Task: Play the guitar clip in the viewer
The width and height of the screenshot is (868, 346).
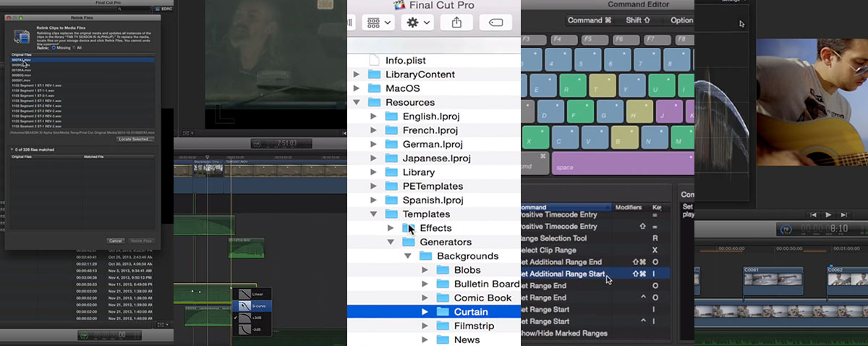Action: [x=828, y=215]
